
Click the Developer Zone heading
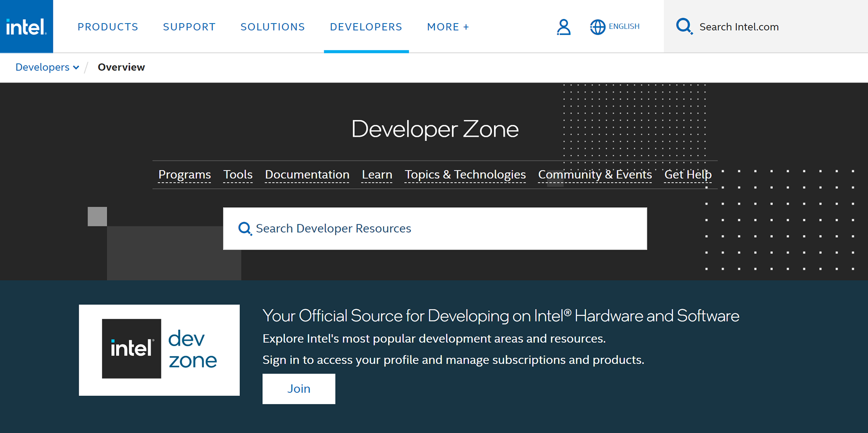[x=435, y=129]
